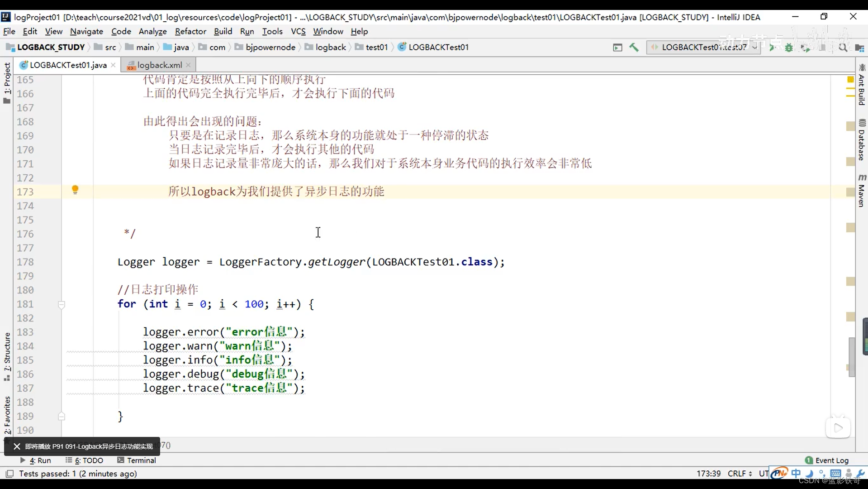Open Project Structure icon in toolbar
The image size is (868, 489).
click(x=859, y=47)
